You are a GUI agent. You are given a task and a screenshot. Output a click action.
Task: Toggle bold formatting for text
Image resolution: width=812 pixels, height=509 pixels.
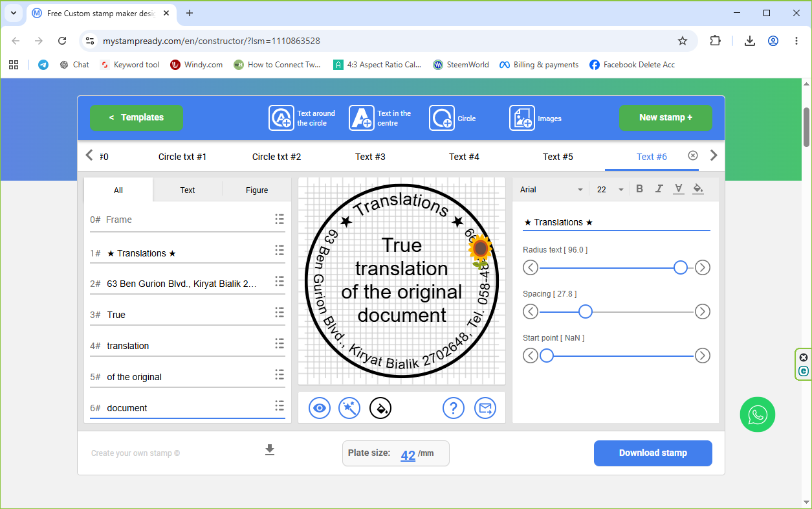pyautogui.click(x=639, y=189)
